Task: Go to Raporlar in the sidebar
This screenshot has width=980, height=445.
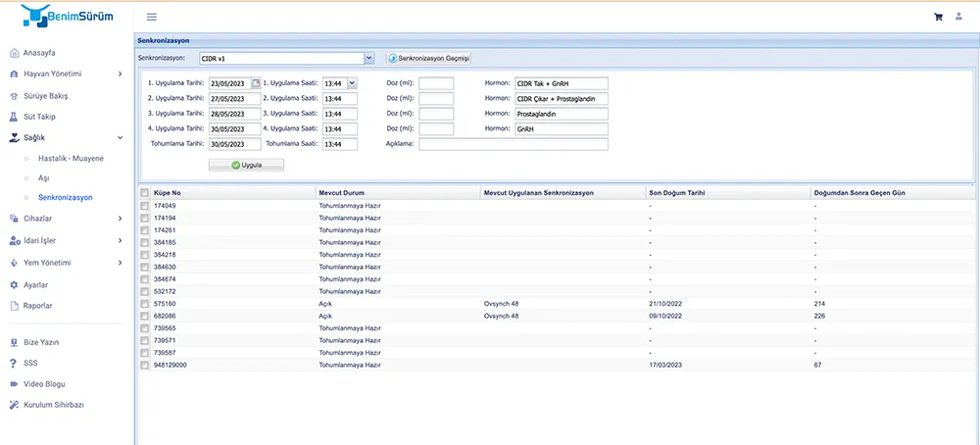Action: click(x=37, y=306)
